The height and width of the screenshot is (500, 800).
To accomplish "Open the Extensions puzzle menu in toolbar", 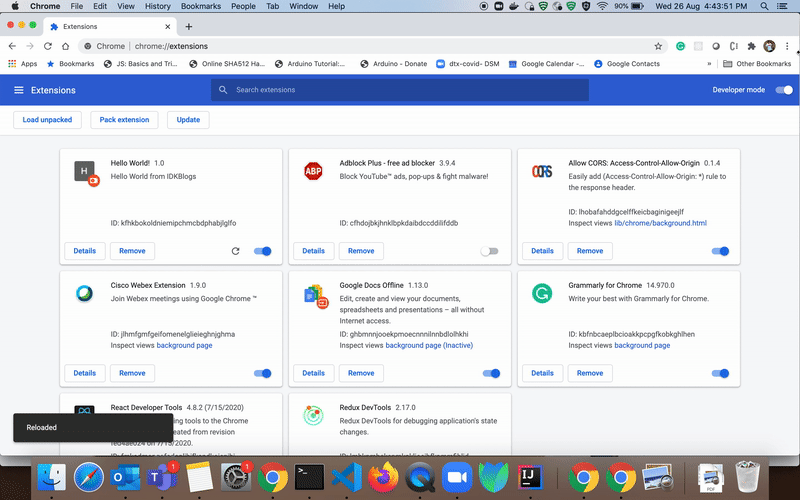I will 751,46.
